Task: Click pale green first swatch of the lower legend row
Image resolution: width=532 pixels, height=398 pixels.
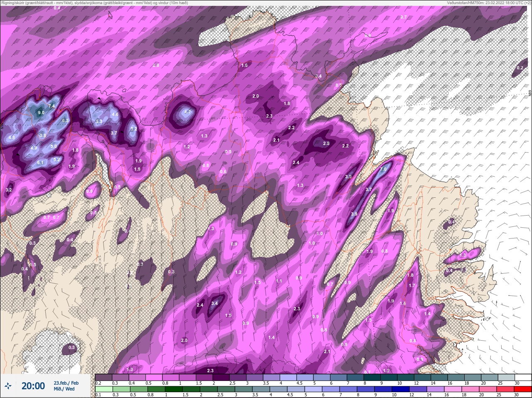Action: pos(104,389)
